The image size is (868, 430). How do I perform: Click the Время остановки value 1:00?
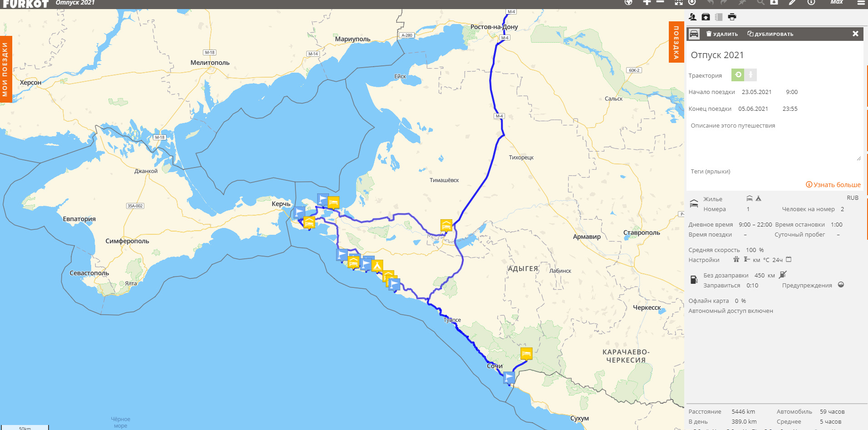coord(837,224)
